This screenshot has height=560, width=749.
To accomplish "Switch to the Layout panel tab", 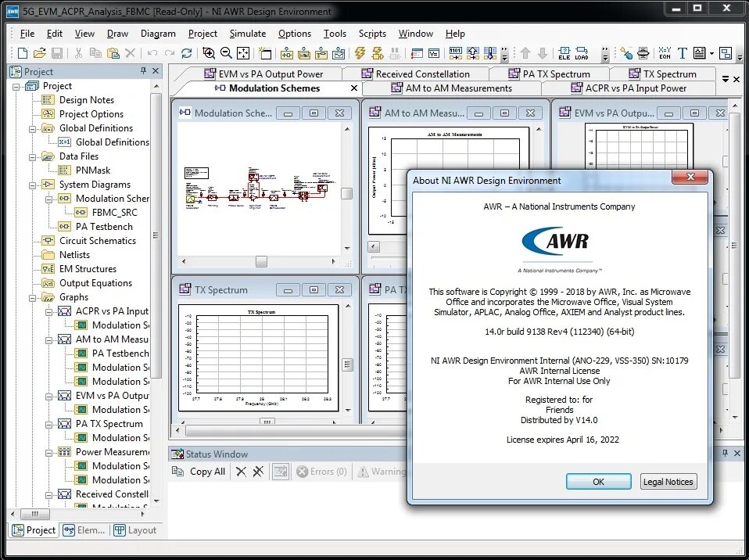I will 135,530.
